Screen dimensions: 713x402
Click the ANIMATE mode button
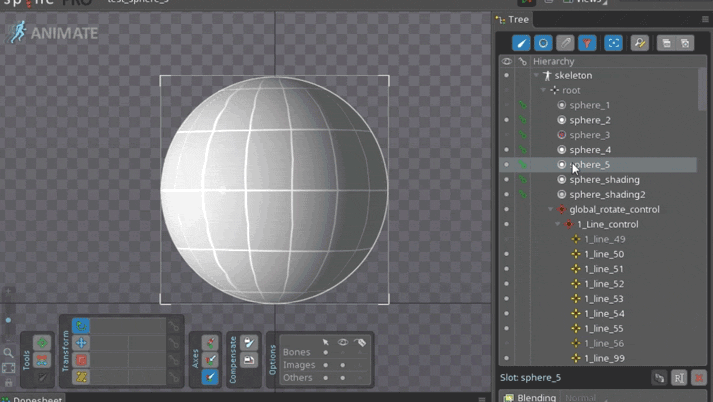click(x=54, y=33)
